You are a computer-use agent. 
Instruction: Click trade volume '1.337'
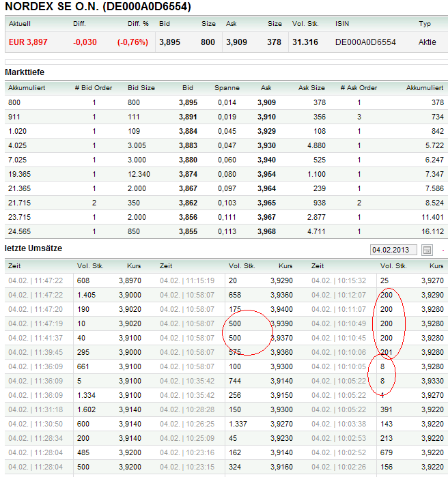tap(238, 424)
